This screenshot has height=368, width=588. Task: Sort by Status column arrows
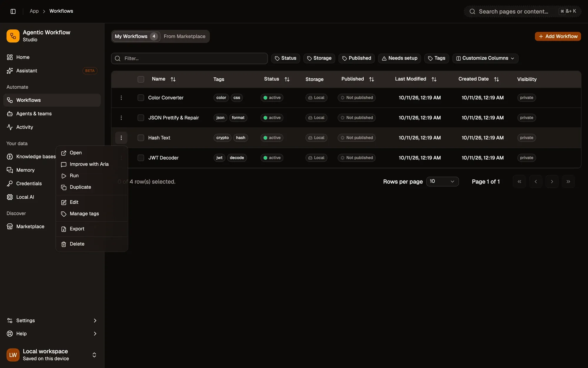point(287,79)
